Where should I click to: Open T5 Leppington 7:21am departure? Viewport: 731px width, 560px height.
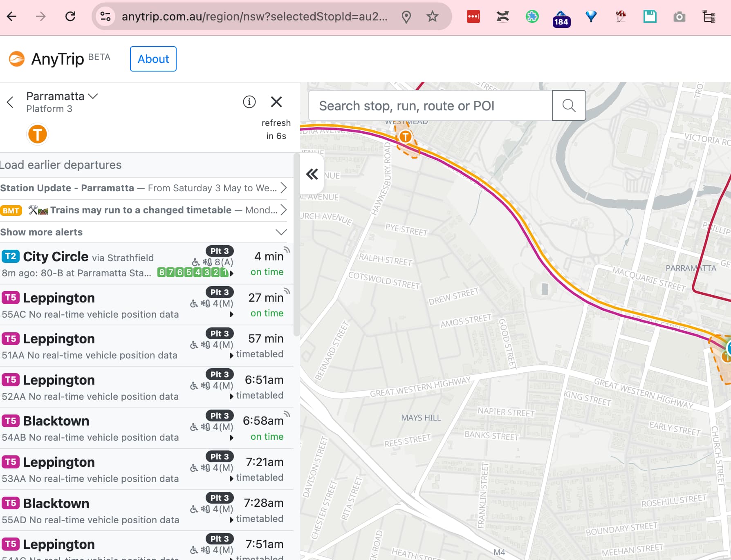click(x=146, y=469)
